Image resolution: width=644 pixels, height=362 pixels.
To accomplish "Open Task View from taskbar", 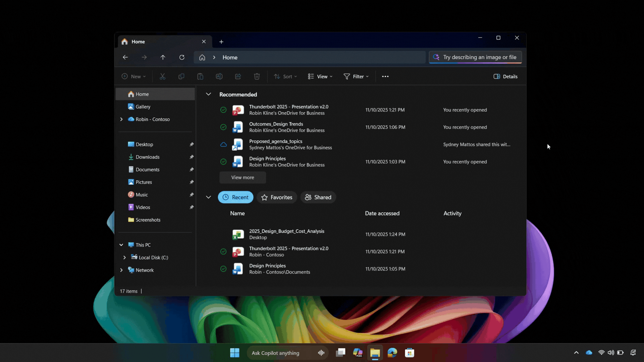I will [x=341, y=353].
